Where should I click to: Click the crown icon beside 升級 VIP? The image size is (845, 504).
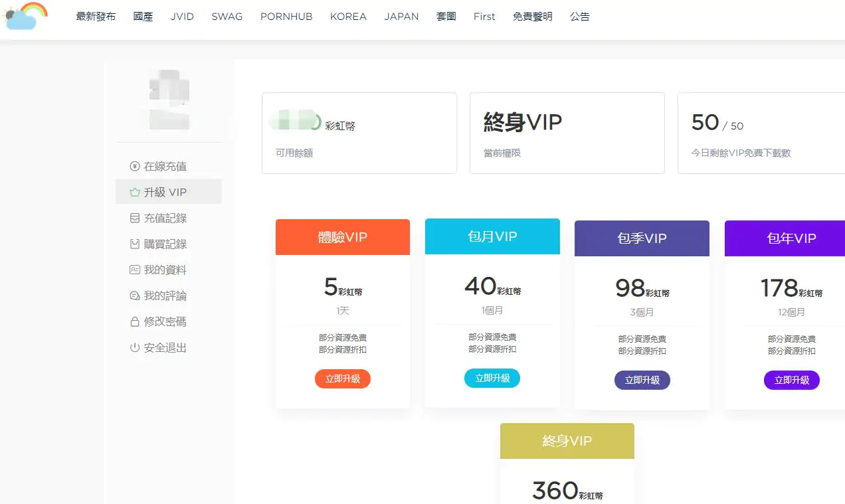135,193
